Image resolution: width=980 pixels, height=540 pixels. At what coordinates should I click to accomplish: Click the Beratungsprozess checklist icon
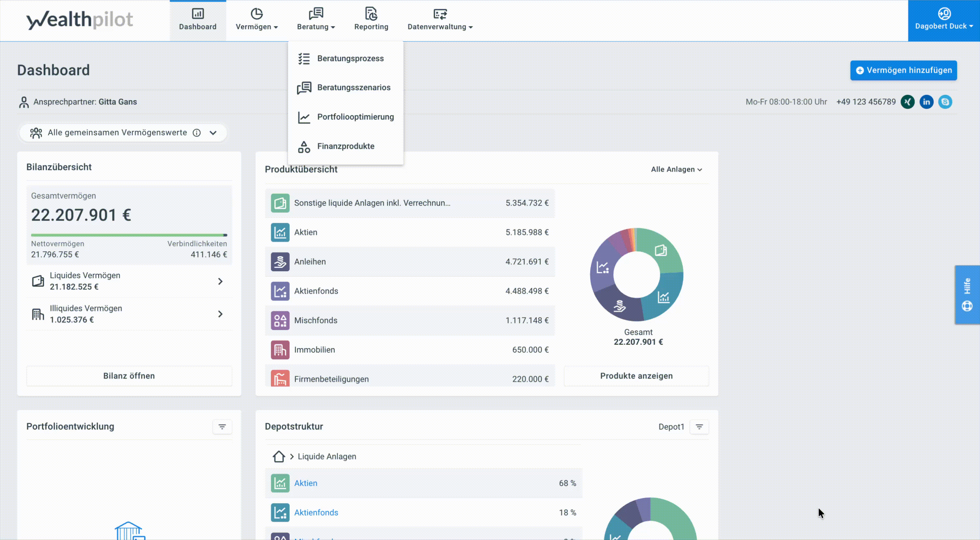304,59
